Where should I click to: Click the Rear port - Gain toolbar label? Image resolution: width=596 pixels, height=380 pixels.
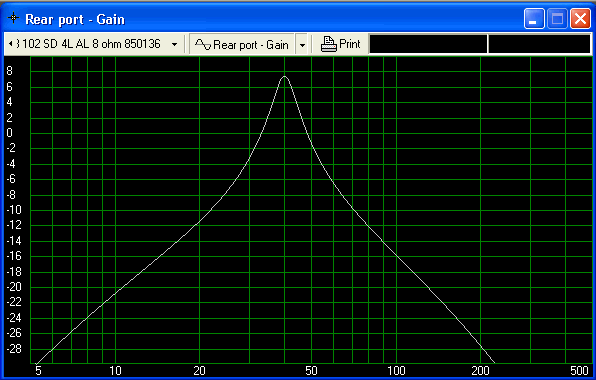[251, 45]
